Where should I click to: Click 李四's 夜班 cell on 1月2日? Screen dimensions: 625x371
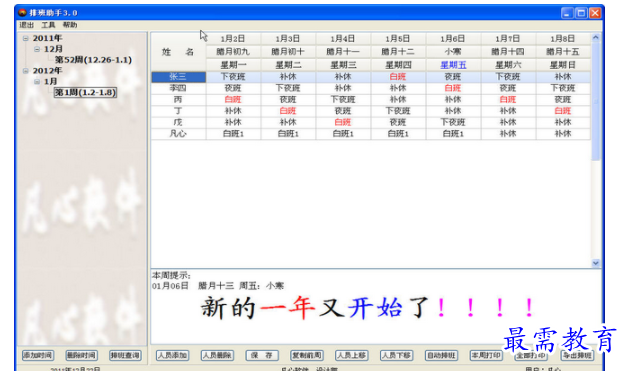click(x=233, y=88)
